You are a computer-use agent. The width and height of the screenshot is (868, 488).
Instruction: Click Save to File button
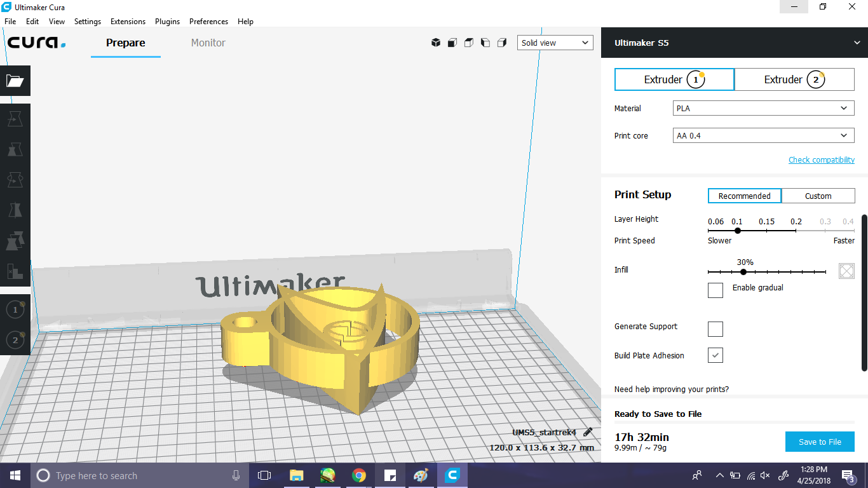tap(820, 442)
